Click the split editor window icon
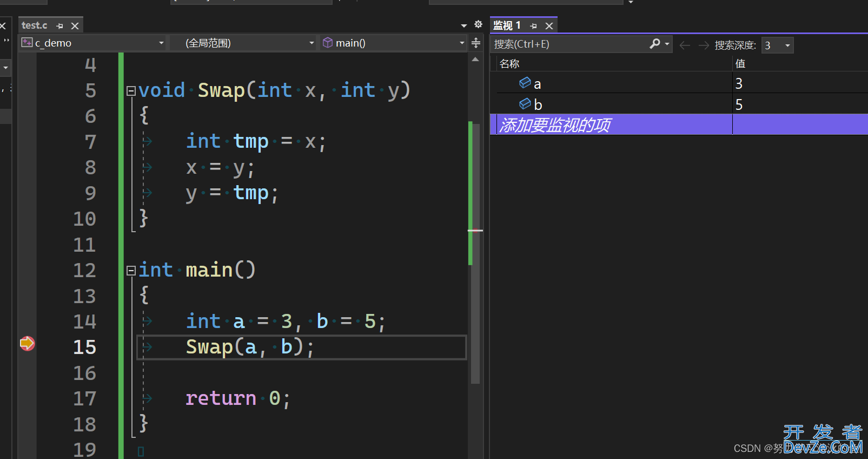 (476, 43)
